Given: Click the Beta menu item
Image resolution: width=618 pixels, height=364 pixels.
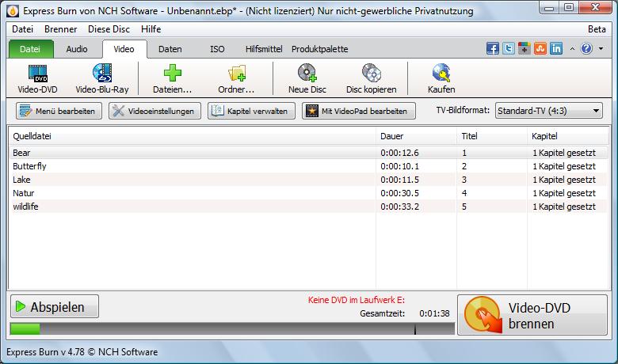Looking at the screenshot, I should (597, 29).
